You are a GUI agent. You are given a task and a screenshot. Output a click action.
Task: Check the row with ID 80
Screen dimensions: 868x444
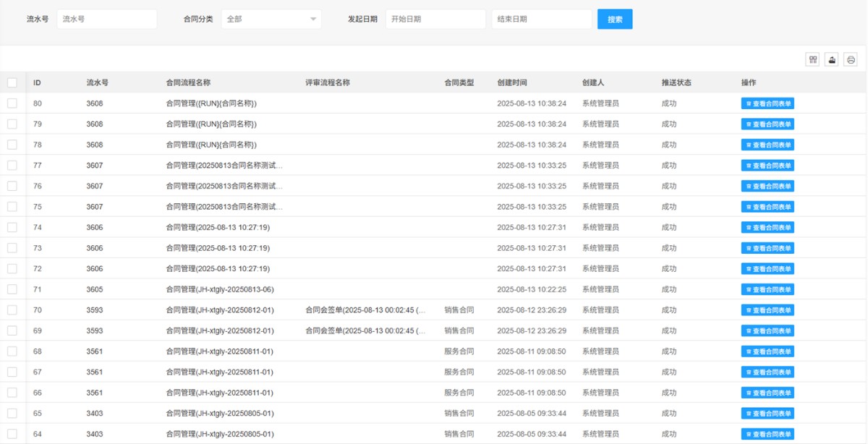click(12, 103)
